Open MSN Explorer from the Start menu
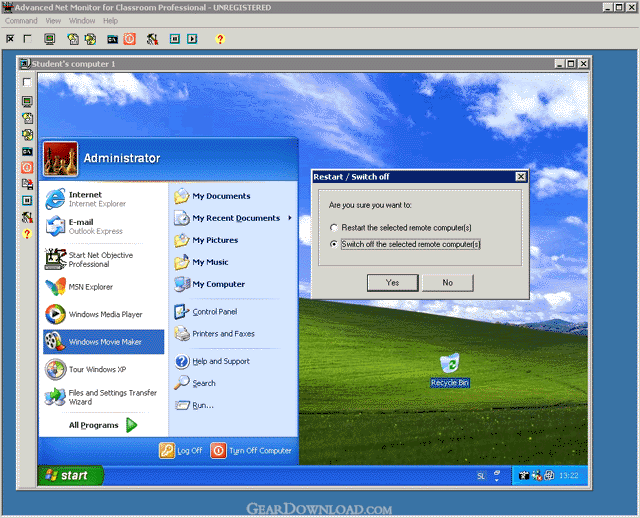640x518 pixels. (104, 287)
